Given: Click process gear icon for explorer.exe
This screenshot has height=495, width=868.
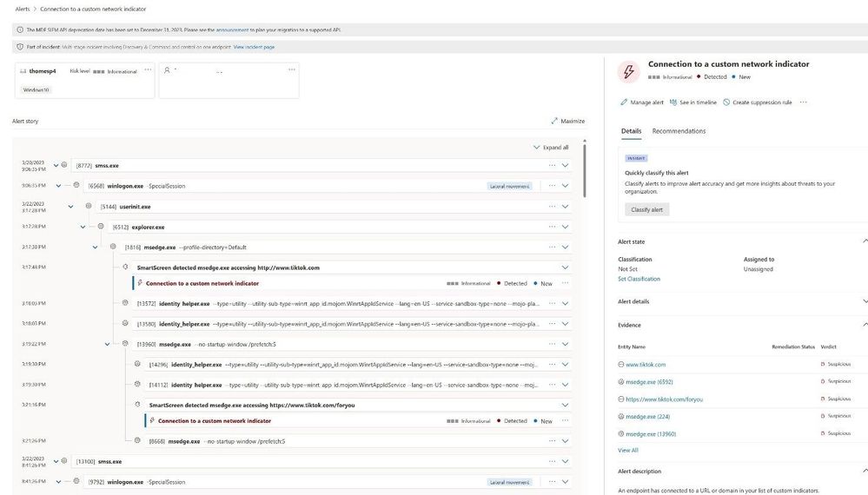Looking at the screenshot, I should 101,226.
